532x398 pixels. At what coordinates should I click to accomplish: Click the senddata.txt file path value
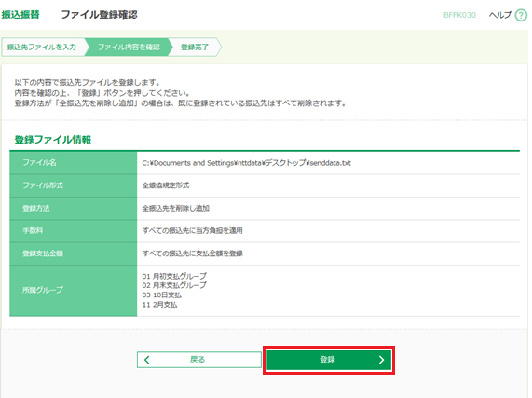coord(246,163)
